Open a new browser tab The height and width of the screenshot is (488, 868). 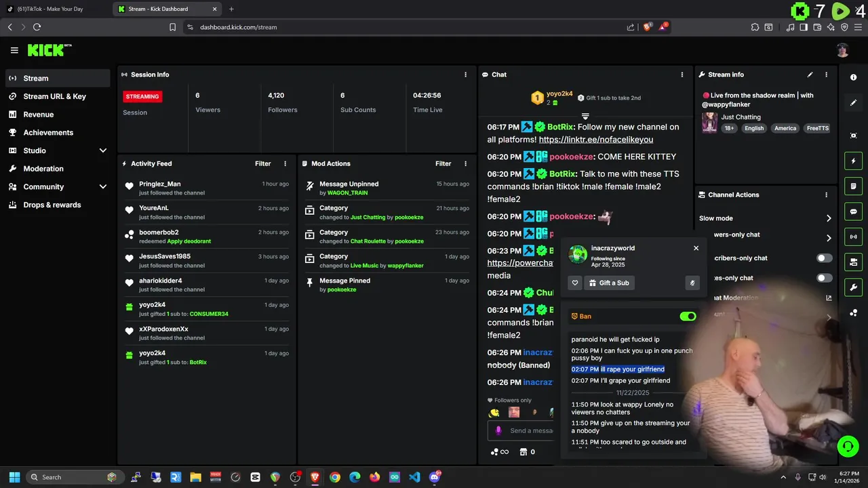pos(231,9)
